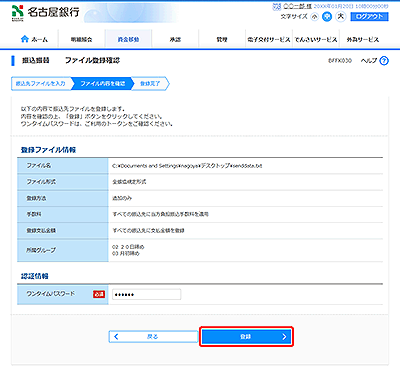The image size is (400, 380).
Task: Click the left arrow on 戻る button
Action: click(x=116, y=337)
